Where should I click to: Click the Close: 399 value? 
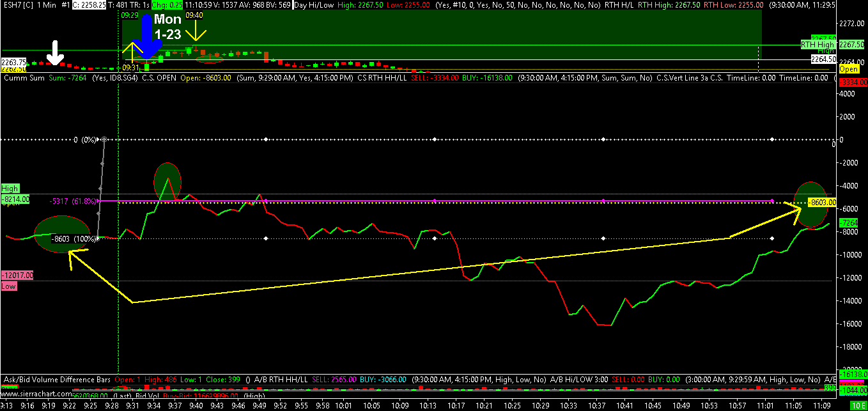coord(224,380)
